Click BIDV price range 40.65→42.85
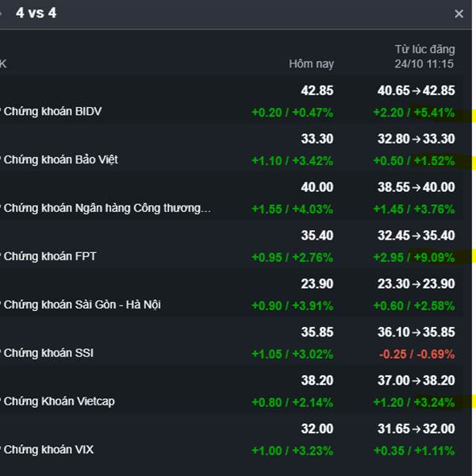This screenshot has width=476, height=476. 416,90
